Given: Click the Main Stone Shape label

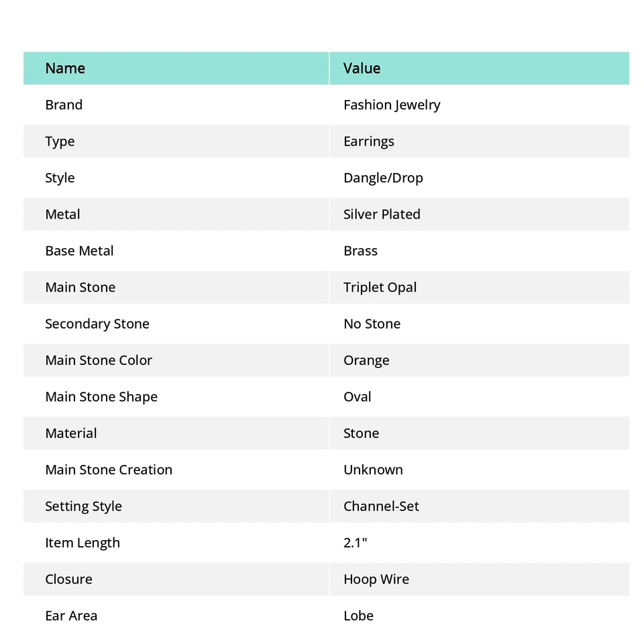Looking at the screenshot, I should pos(101,396).
